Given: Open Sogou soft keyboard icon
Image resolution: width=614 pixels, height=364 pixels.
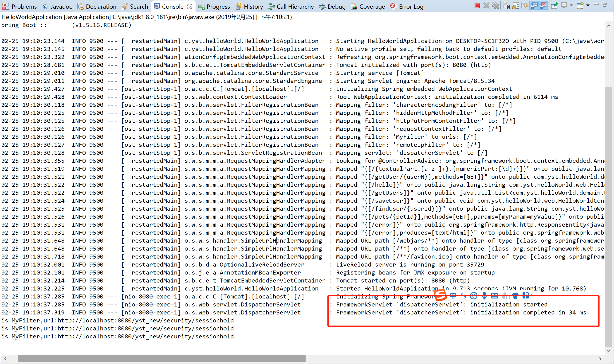Looking at the screenshot, I should 494,296.
